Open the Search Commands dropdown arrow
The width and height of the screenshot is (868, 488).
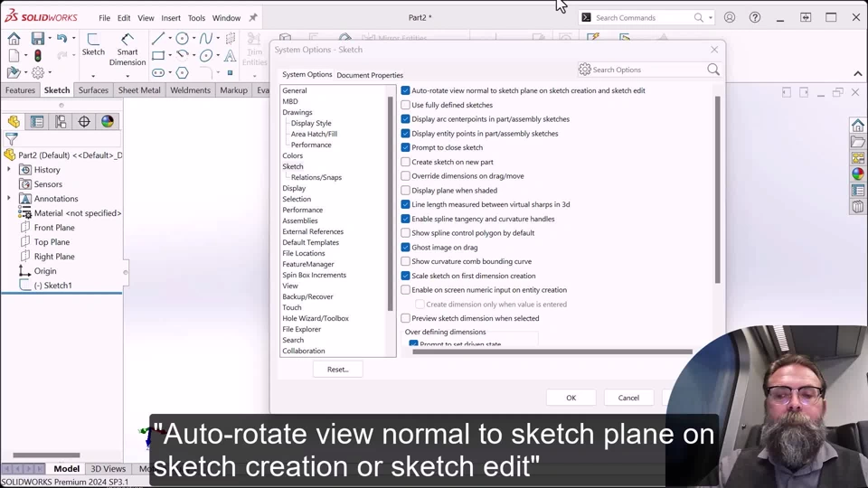tap(711, 18)
